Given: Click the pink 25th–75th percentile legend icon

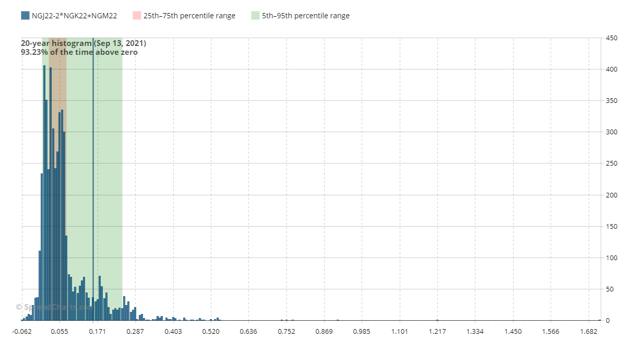Looking at the screenshot, I should click(137, 16).
